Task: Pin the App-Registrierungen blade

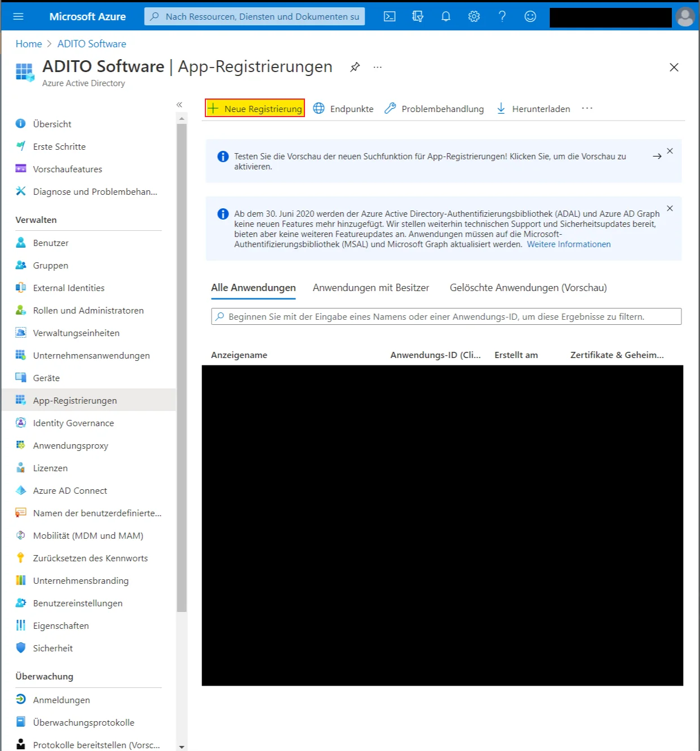Action: [x=355, y=67]
